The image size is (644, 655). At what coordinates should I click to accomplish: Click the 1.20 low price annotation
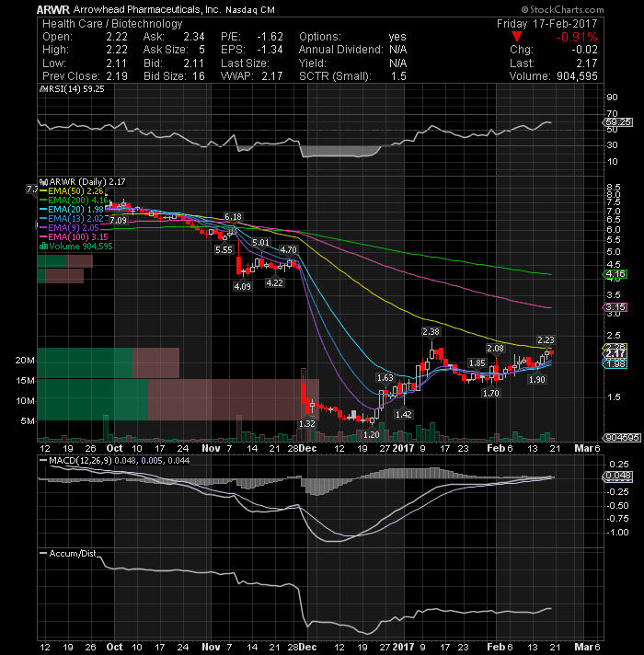(372, 434)
